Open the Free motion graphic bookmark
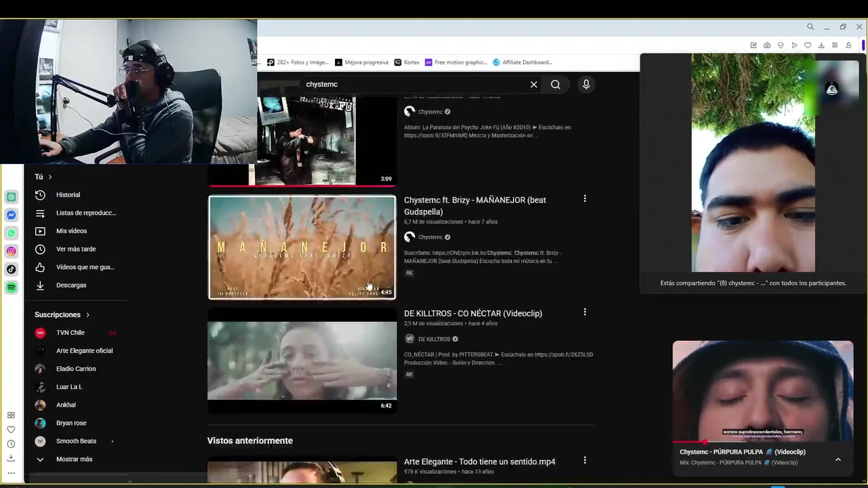The height and width of the screenshot is (488, 868). click(x=456, y=62)
